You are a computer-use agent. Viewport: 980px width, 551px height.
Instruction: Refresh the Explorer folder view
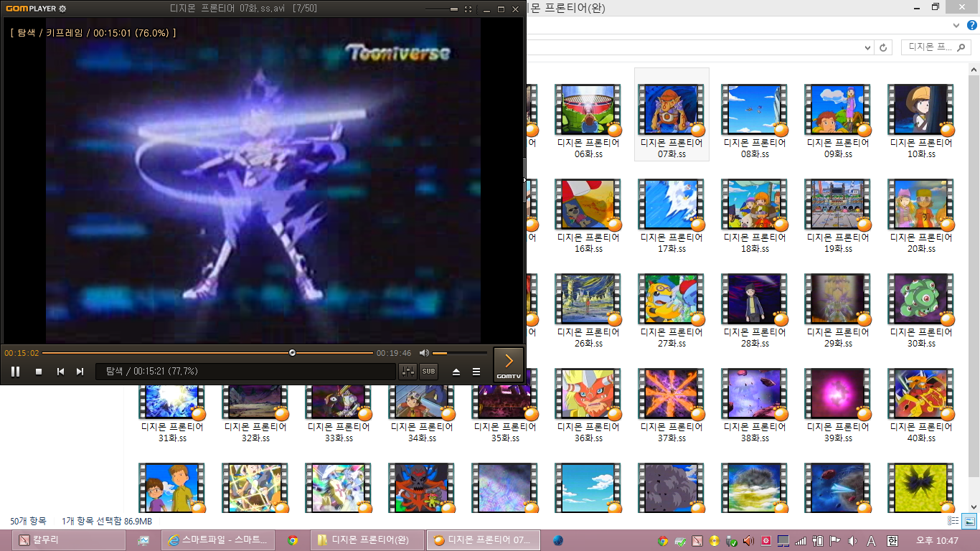[884, 47]
